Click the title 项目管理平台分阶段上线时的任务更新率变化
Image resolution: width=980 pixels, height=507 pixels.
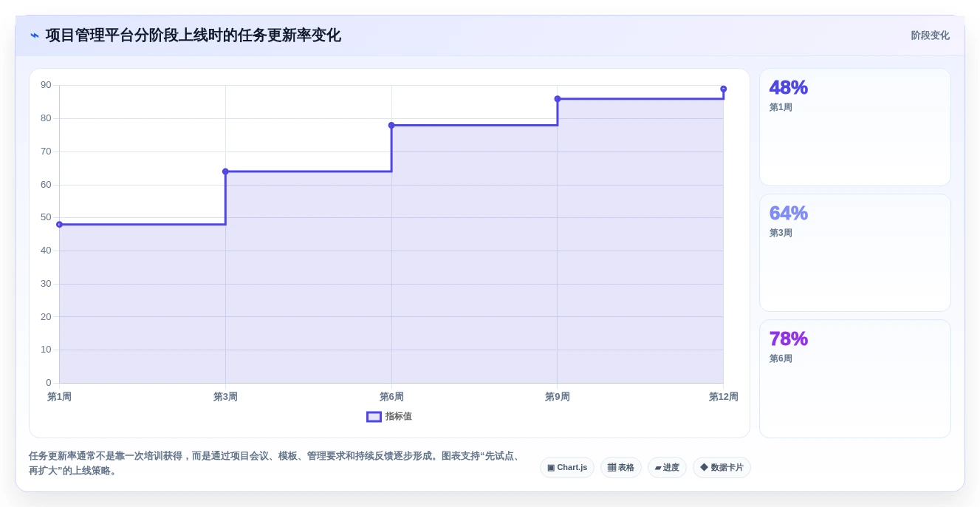(193, 35)
